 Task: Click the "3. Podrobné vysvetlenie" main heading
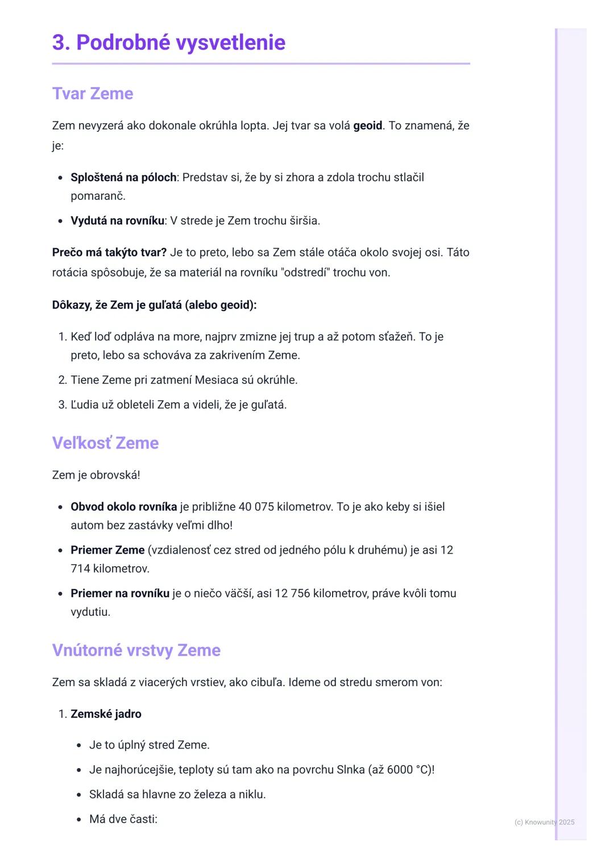168,43
